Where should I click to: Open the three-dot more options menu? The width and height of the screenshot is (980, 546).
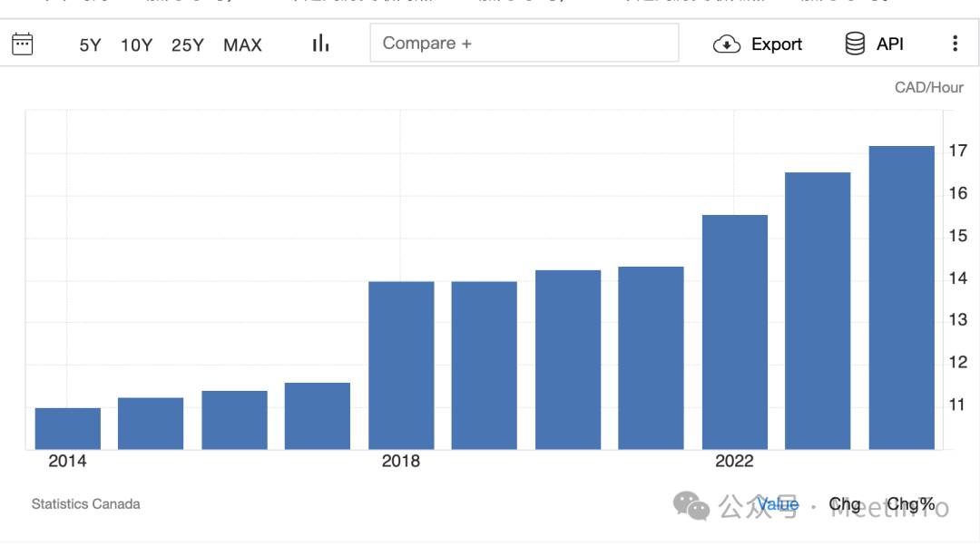955,44
